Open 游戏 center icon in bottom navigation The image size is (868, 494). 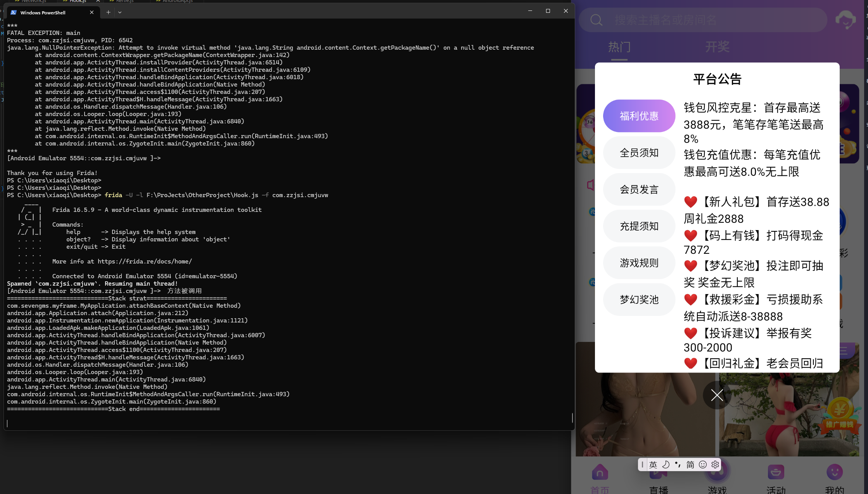717,471
